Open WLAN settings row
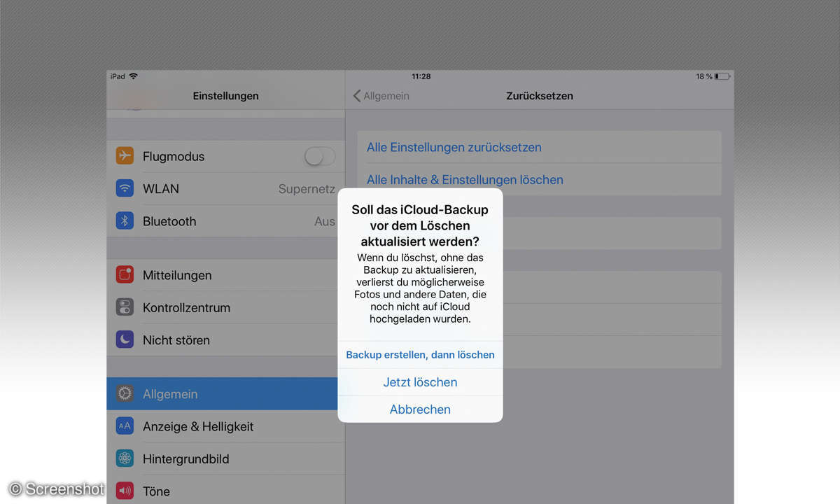Image resolution: width=840 pixels, height=504 pixels. click(x=225, y=188)
